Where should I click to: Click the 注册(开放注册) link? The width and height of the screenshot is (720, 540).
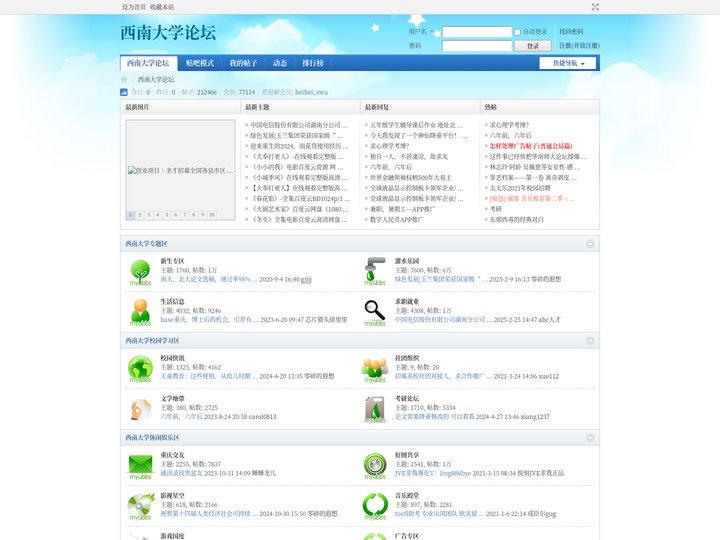[x=579, y=45]
